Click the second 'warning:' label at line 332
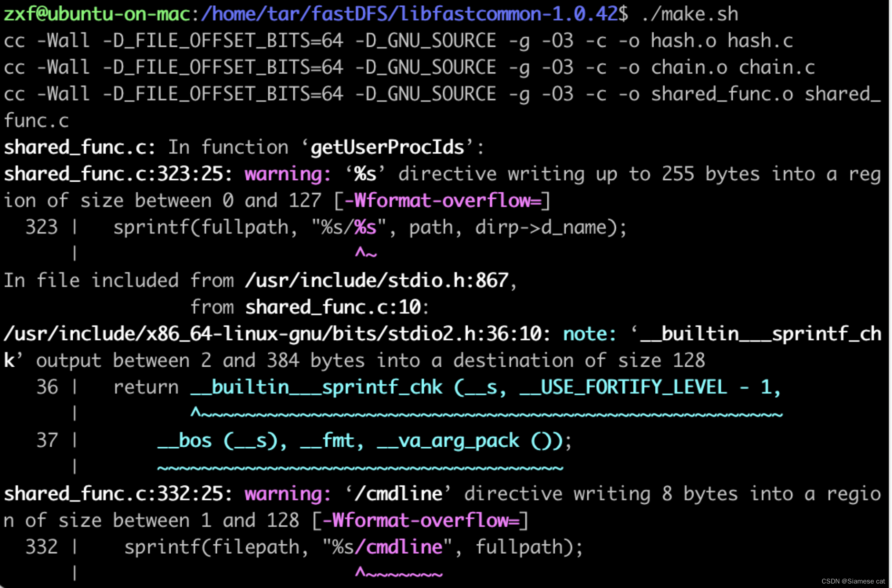Image resolution: width=892 pixels, height=588 pixels. [x=288, y=494]
